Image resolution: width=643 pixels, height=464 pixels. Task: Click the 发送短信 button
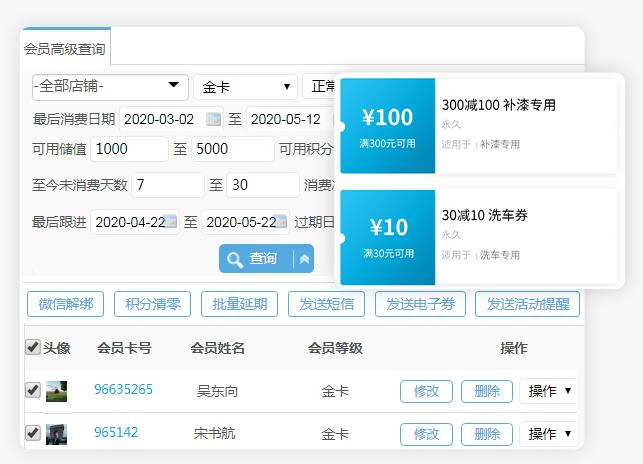click(x=326, y=304)
